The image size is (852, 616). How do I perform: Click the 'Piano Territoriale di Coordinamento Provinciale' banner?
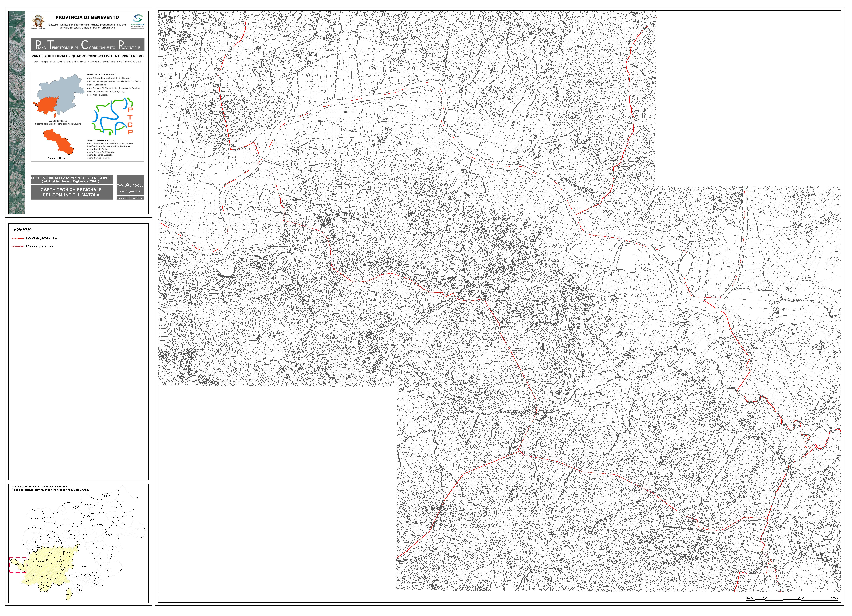(87, 45)
